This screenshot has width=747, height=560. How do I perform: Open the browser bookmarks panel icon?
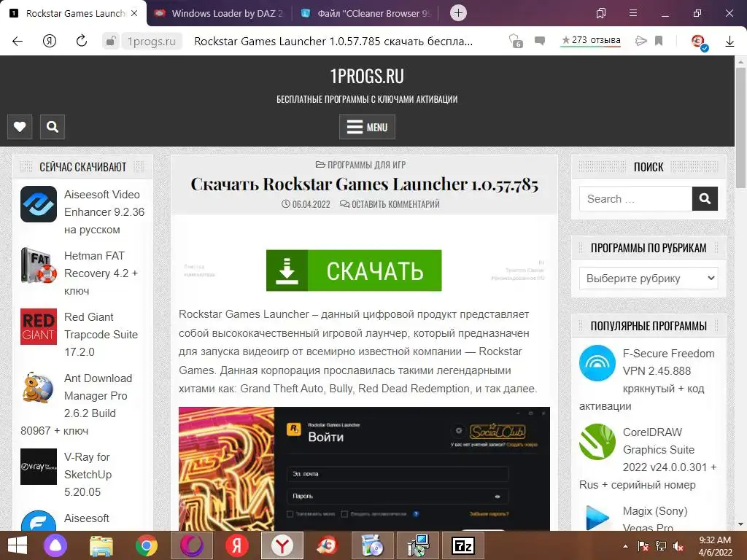point(601,13)
